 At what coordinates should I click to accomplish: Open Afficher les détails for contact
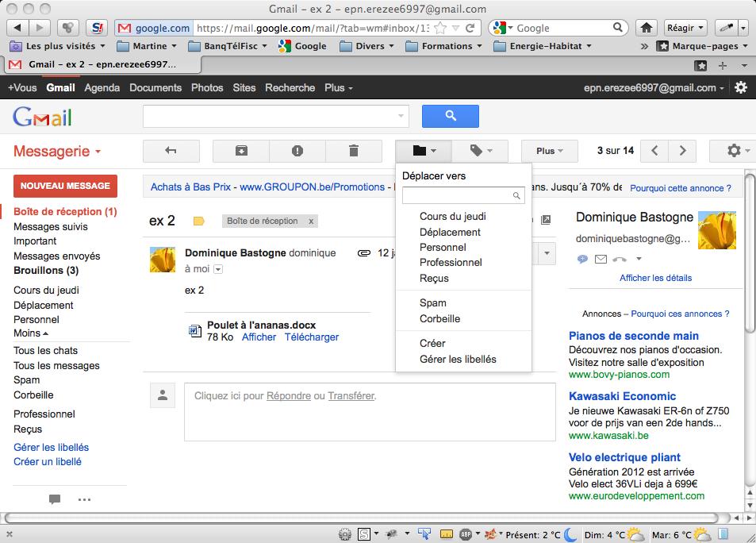coord(656,278)
